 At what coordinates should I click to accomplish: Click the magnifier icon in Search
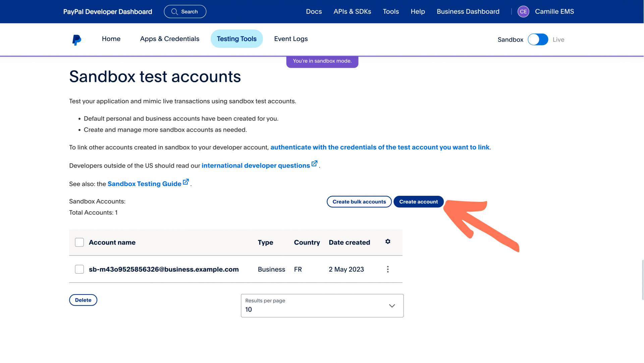[x=174, y=12]
